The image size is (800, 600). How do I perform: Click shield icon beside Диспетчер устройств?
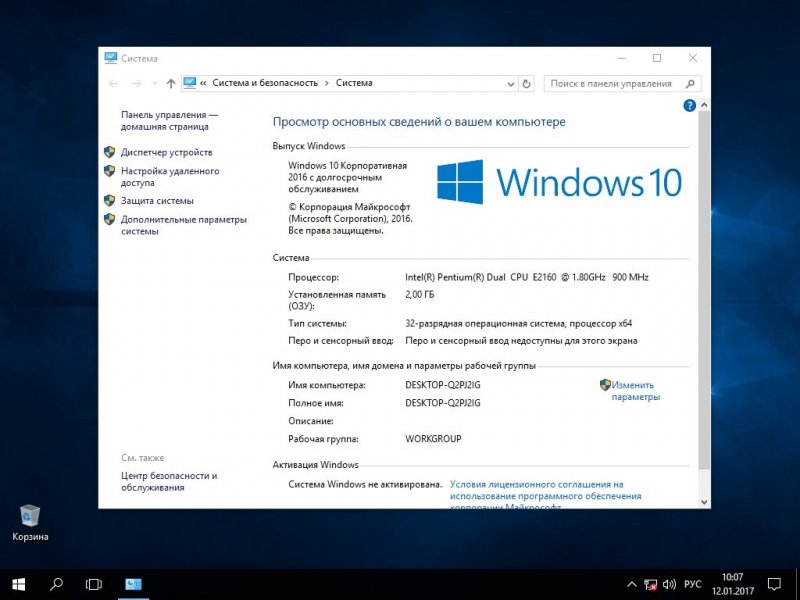tap(109, 152)
